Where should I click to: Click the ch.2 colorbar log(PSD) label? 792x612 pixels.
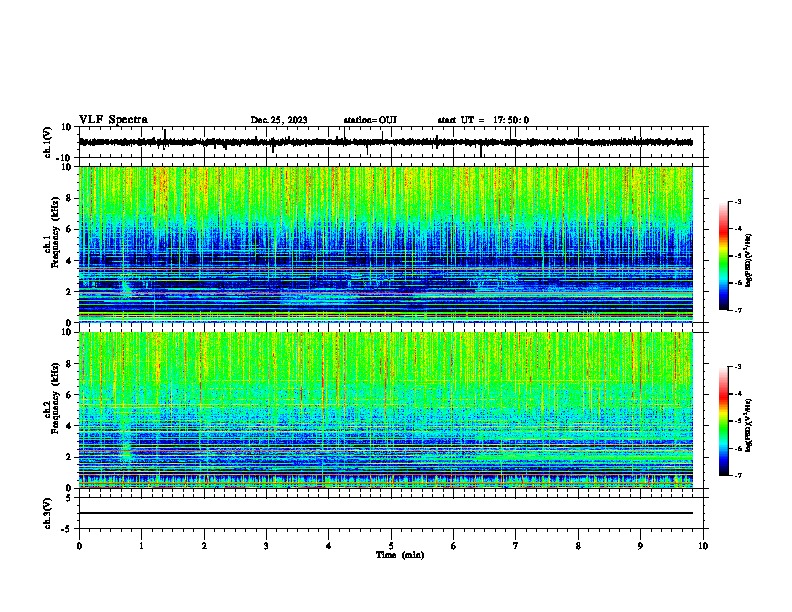pos(748,425)
